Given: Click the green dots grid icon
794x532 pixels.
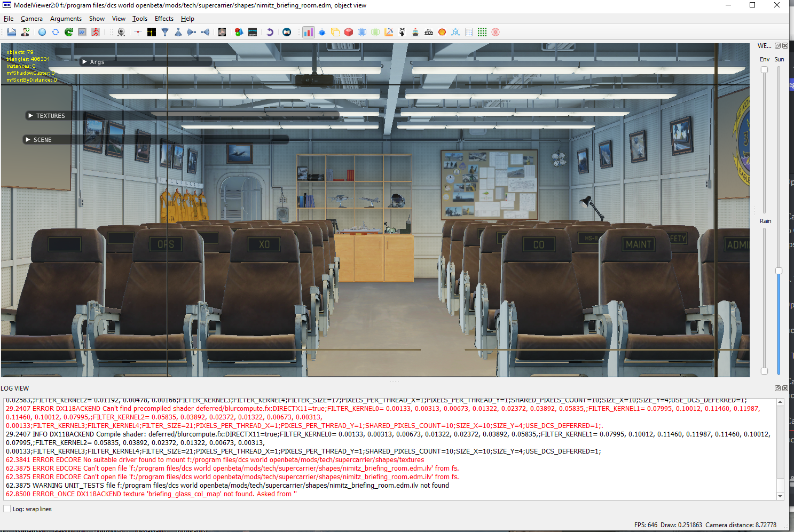Looking at the screenshot, I should click(x=482, y=32).
